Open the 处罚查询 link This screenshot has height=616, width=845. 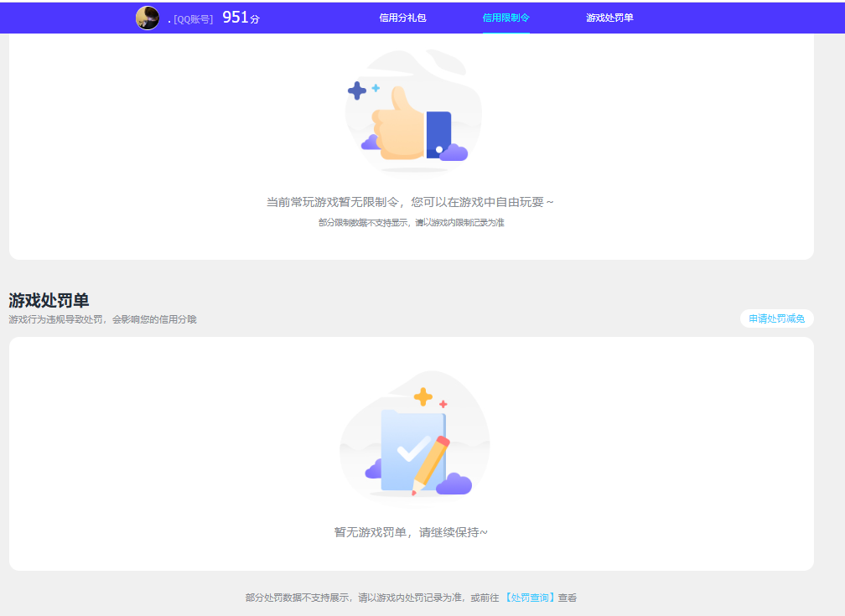(x=532, y=598)
